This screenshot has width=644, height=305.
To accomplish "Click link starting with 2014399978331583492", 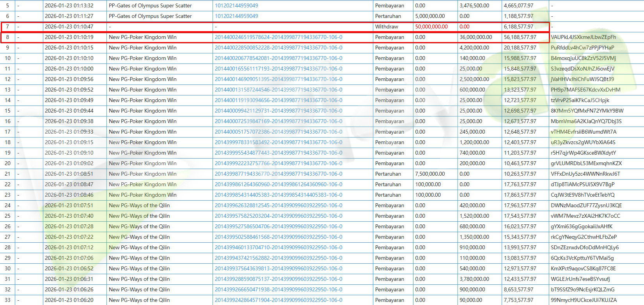I will 278,143.
